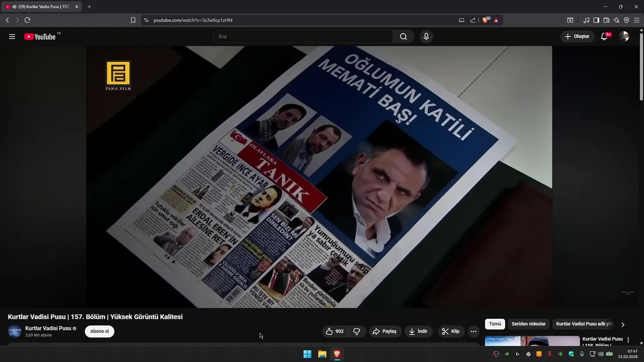Open Leo AI sparkle icon
Image resolution: width=644 pixels, height=362 pixels.
(x=616, y=20)
